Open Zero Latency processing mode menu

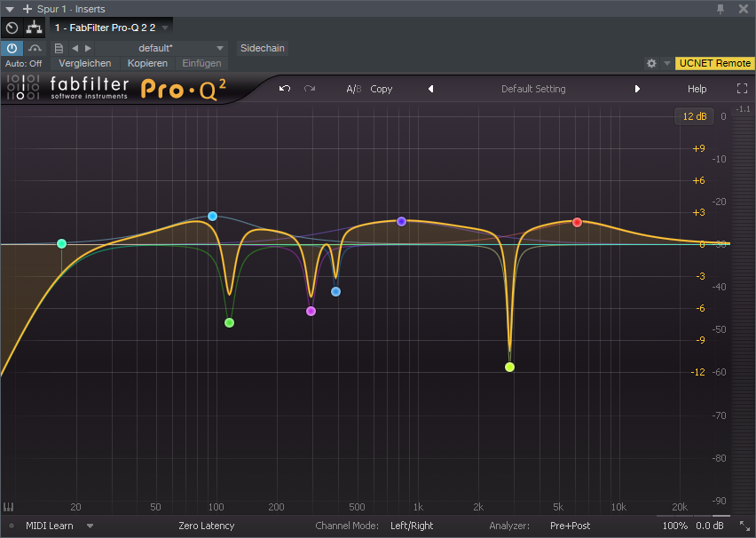pyautogui.click(x=207, y=526)
